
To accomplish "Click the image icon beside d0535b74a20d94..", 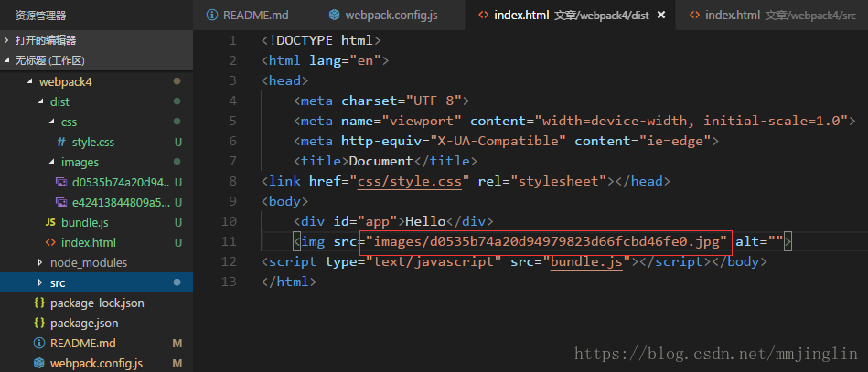I will pyautogui.click(x=61, y=182).
